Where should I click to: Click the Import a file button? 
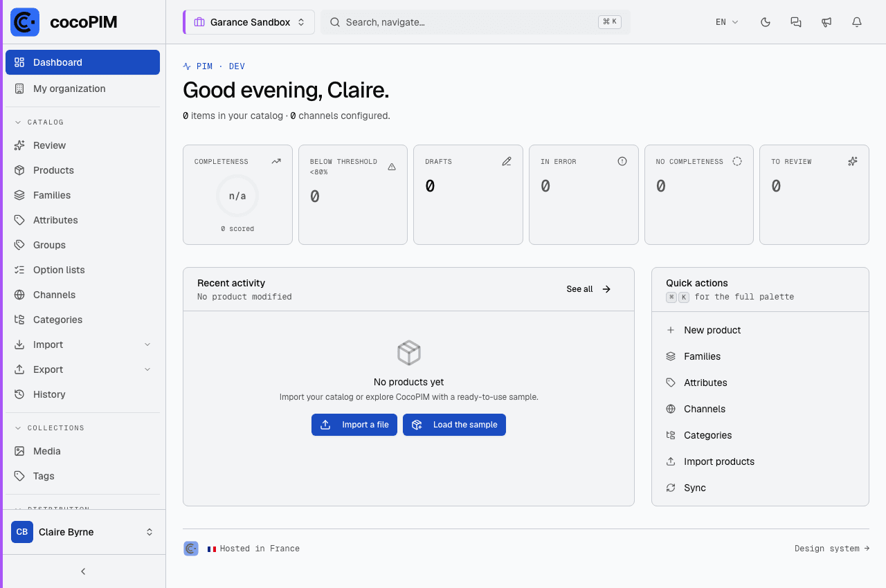click(x=354, y=425)
